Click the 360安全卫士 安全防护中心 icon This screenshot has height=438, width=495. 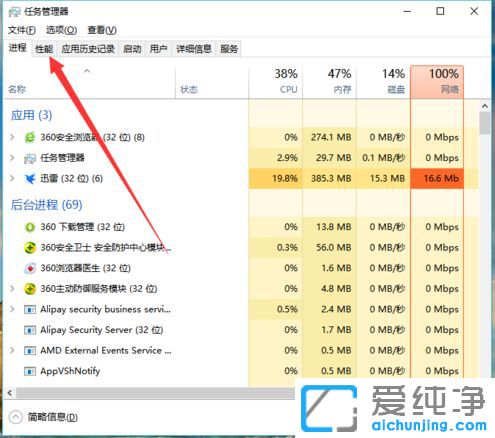pos(30,248)
